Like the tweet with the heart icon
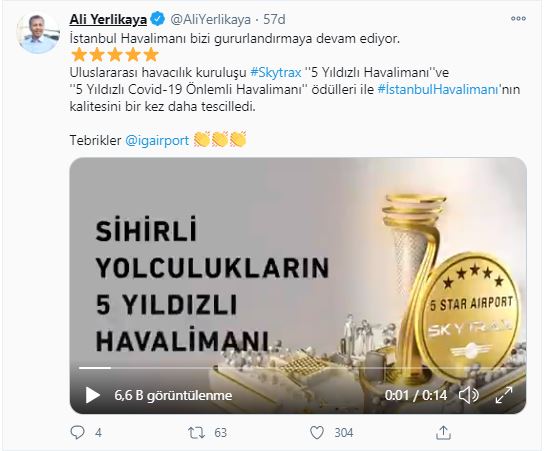The height and width of the screenshot is (451, 554). [x=317, y=433]
